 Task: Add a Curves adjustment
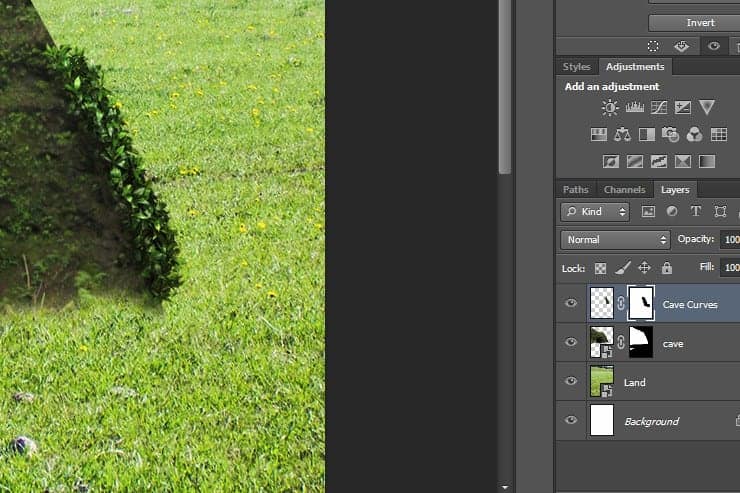click(659, 108)
